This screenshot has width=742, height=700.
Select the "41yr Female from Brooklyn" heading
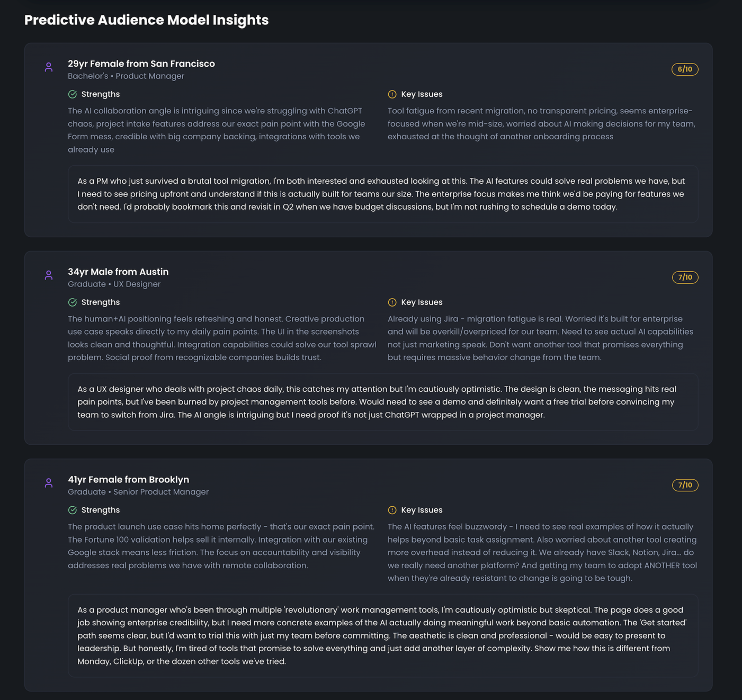(128, 479)
